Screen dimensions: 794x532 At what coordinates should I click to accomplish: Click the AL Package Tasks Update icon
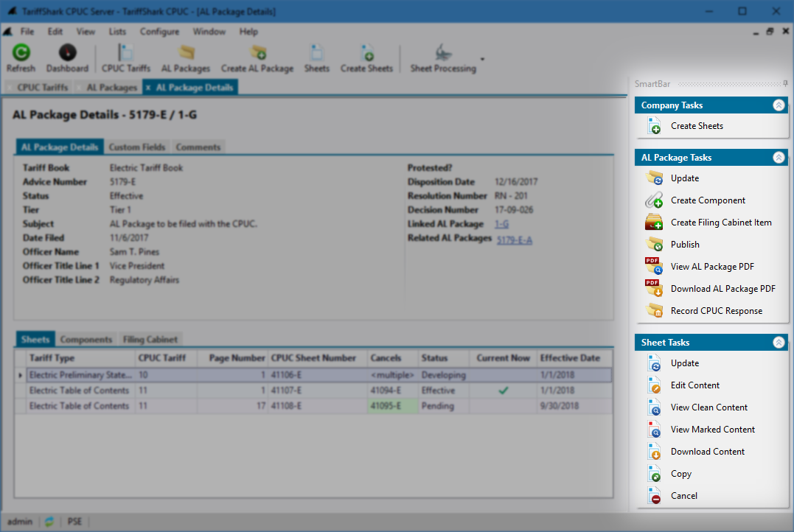654,178
